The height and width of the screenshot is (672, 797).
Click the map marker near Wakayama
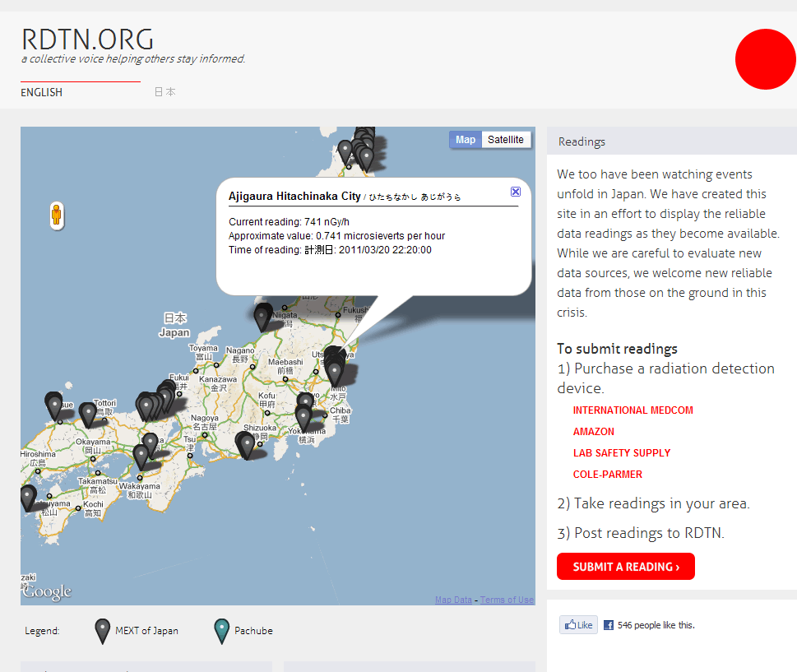pos(141,456)
